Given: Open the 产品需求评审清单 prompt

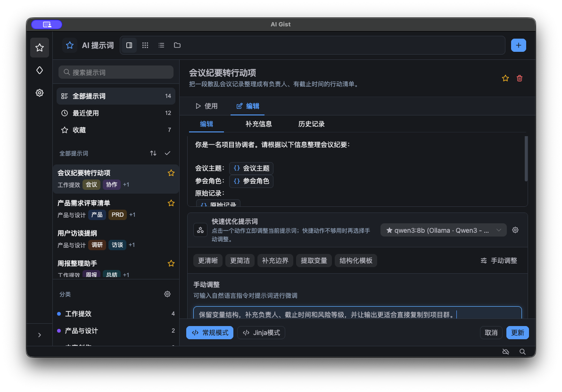Looking at the screenshot, I should tap(116, 209).
